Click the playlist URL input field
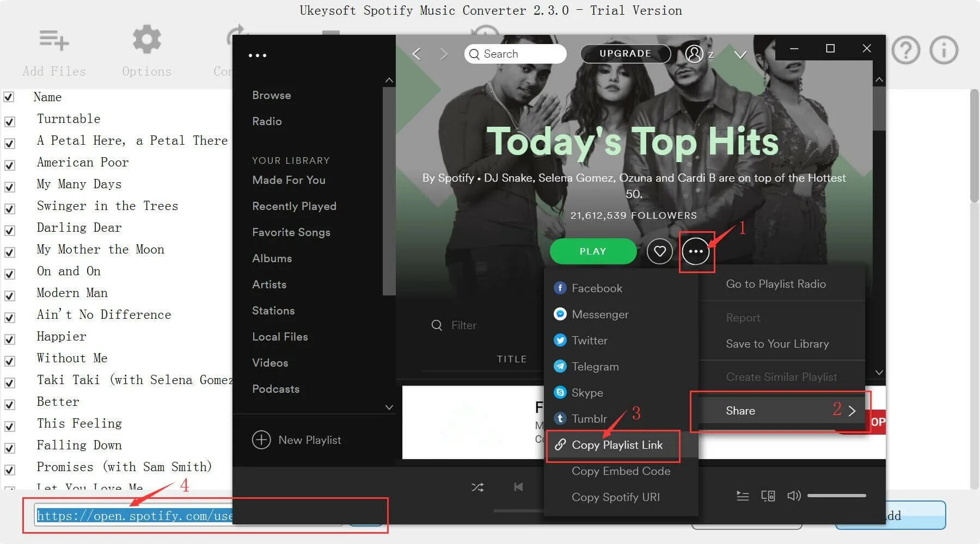The image size is (980, 544). point(188,515)
